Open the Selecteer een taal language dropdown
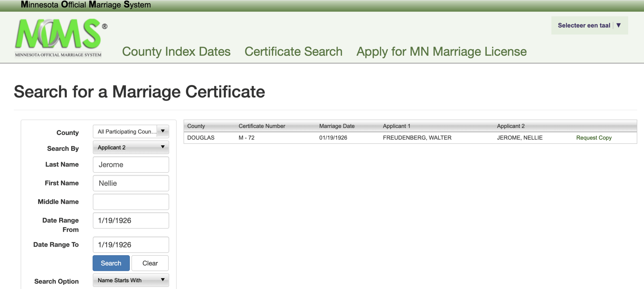This screenshot has width=644, height=289. pyautogui.click(x=584, y=25)
